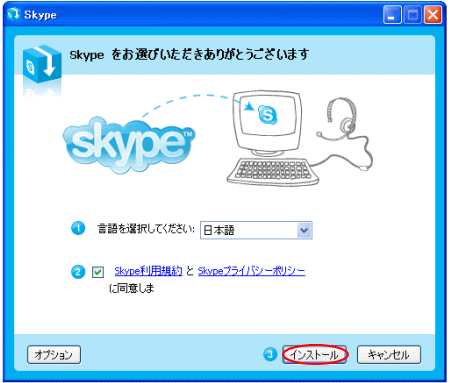Click the Skype cloud logo image
Image resolution: width=450 pixels, height=383 pixels.
coord(129,145)
